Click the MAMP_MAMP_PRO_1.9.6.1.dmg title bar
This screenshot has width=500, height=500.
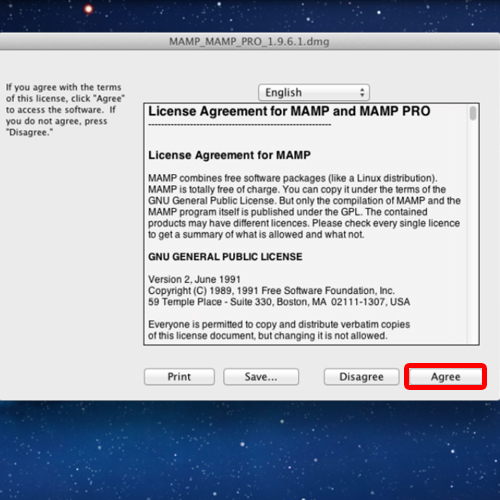coord(249,42)
